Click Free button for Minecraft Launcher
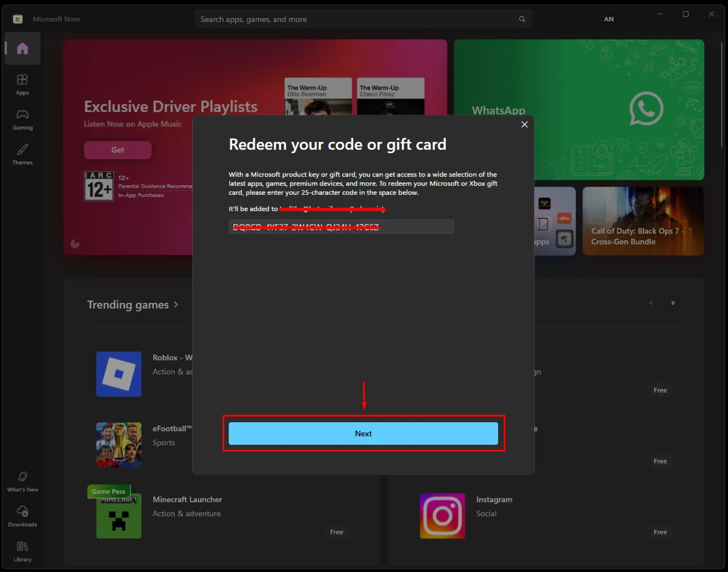728x572 pixels. pyautogui.click(x=336, y=532)
